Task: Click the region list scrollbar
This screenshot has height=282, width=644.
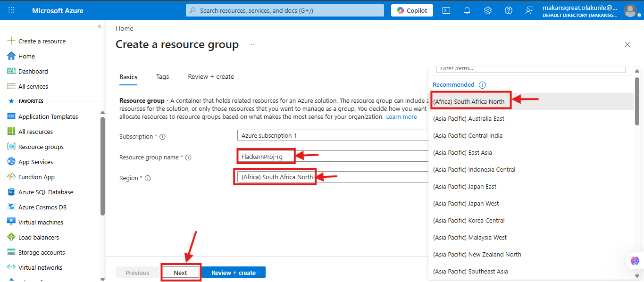Action: pos(637,101)
